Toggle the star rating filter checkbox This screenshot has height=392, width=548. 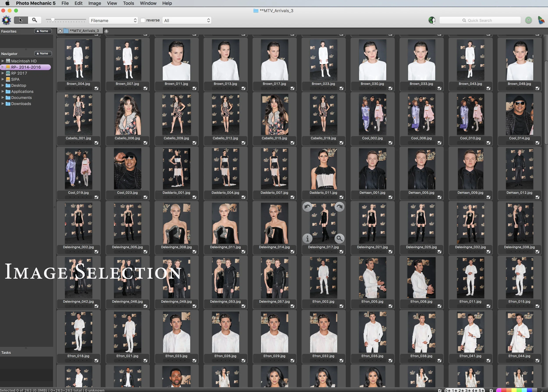tap(440, 390)
